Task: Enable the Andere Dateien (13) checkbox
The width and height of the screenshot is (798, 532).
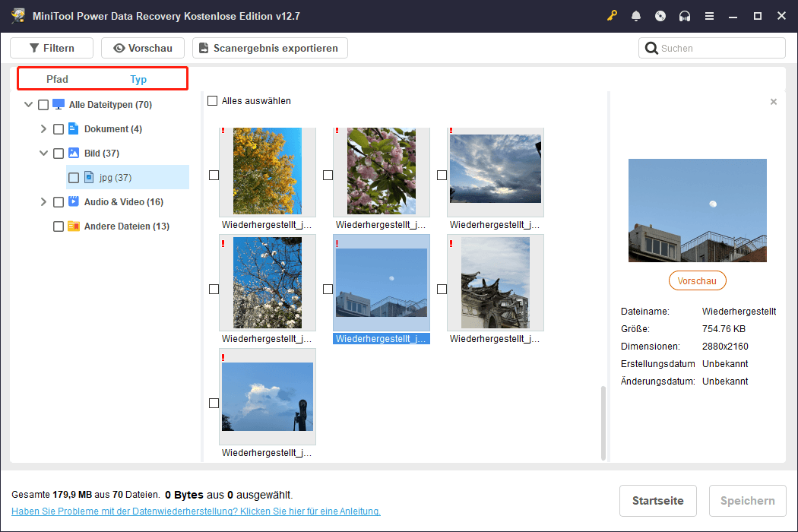Action: click(59, 226)
